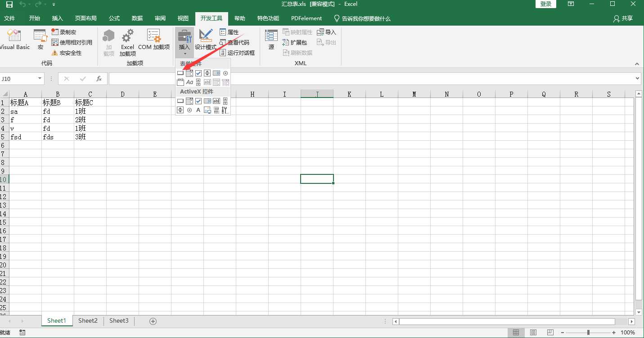Insert an ActiveX Spin Button
This screenshot has height=338, width=644.
[x=180, y=110]
